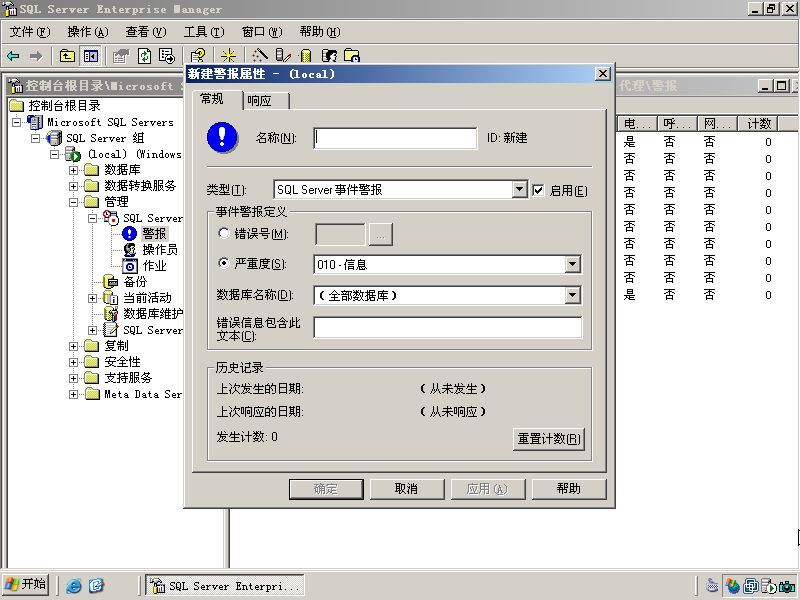Select the 数据库 databases folder
Image resolution: width=800 pixels, height=600 pixels.
coord(122,169)
